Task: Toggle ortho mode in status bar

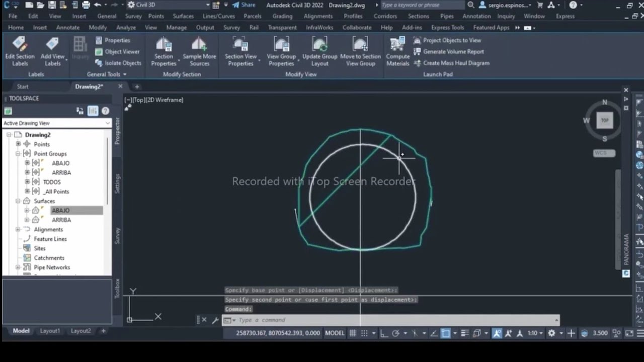Action: pos(384,333)
